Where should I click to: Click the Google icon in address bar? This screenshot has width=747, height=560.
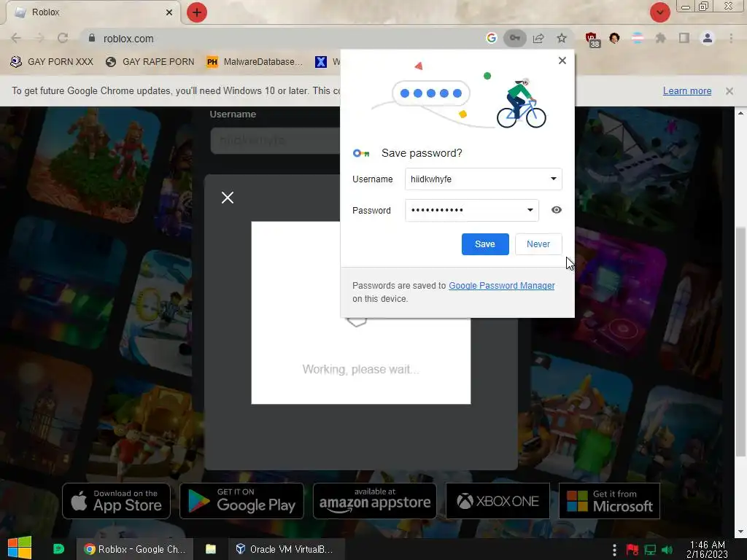(491, 38)
